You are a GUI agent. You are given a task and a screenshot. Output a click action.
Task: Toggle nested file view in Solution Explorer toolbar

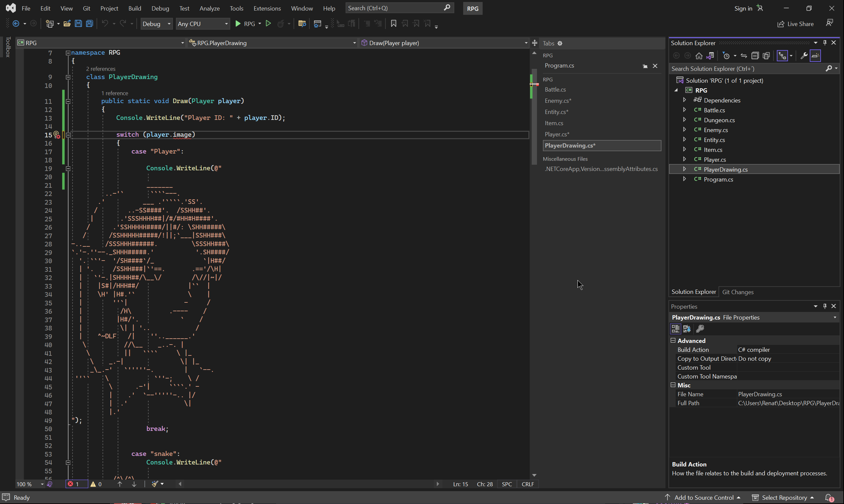(x=782, y=56)
